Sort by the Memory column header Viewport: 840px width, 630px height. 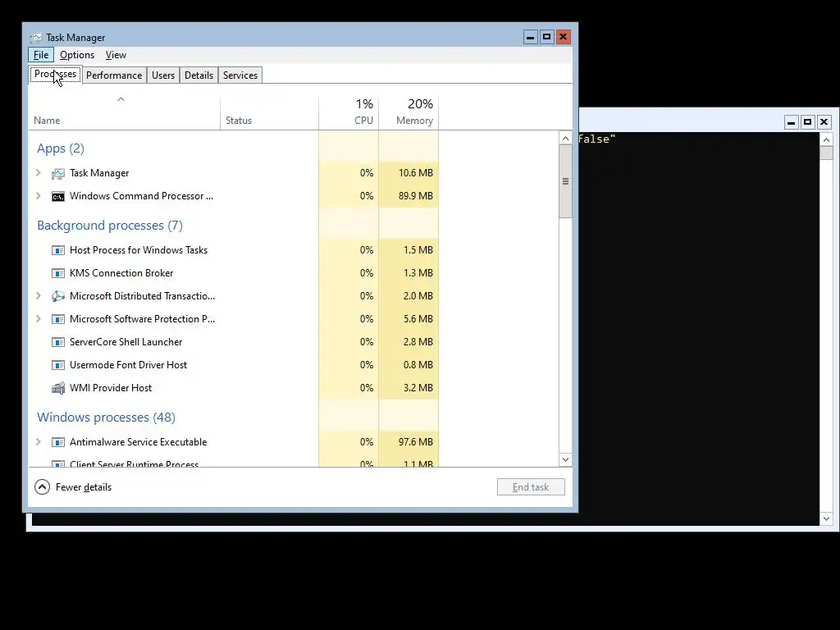click(x=409, y=112)
